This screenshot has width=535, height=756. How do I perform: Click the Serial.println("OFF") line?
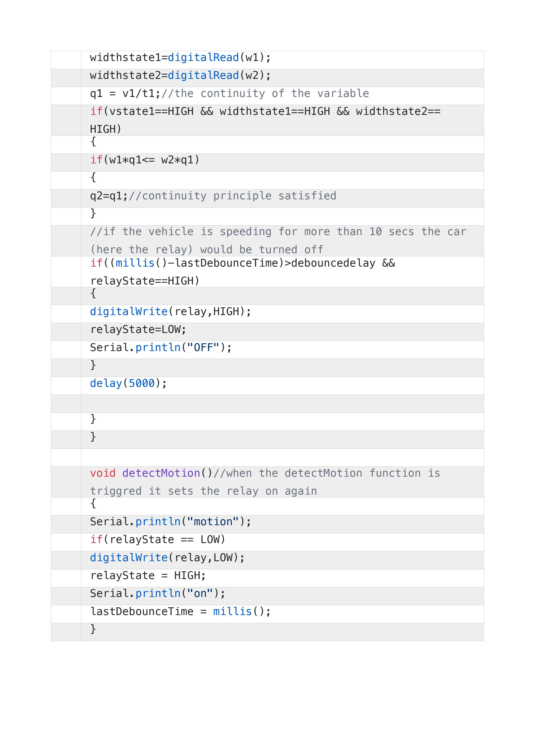pos(161,347)
